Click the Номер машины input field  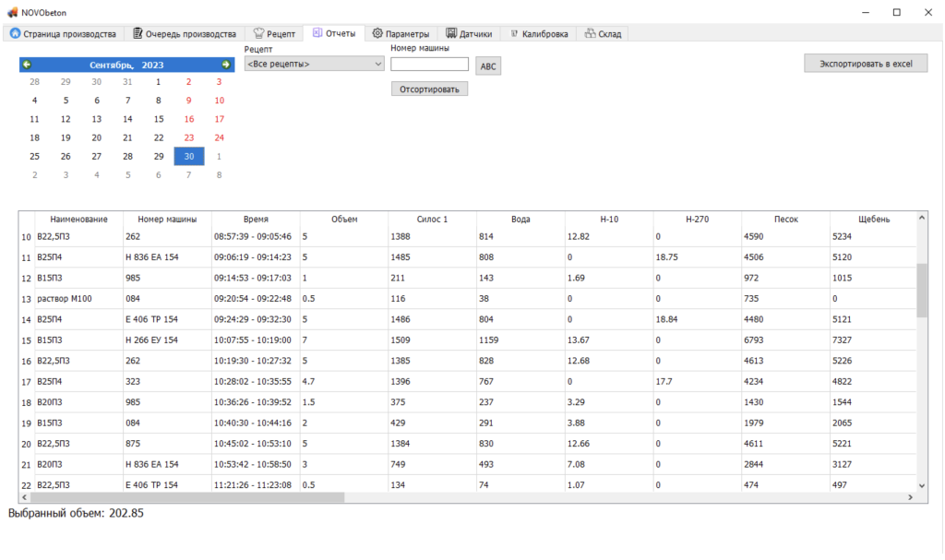[x=429, y=64]
